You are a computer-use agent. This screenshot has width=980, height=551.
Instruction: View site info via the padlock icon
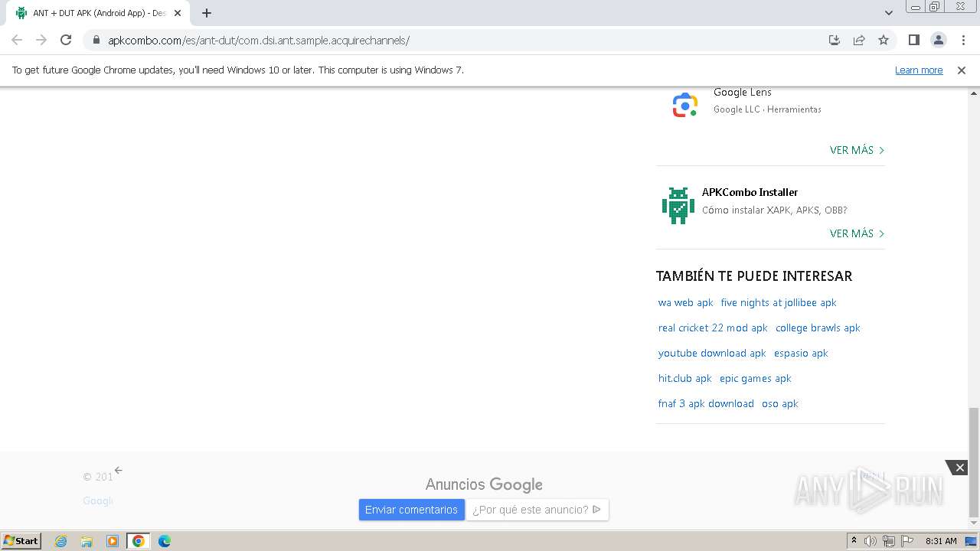click(x=96, y=40)
